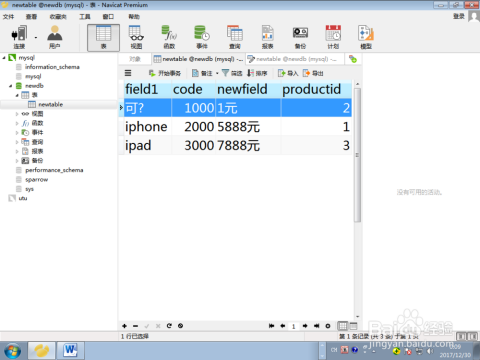
Task: Go to the last record arrow
Action: 316,326
